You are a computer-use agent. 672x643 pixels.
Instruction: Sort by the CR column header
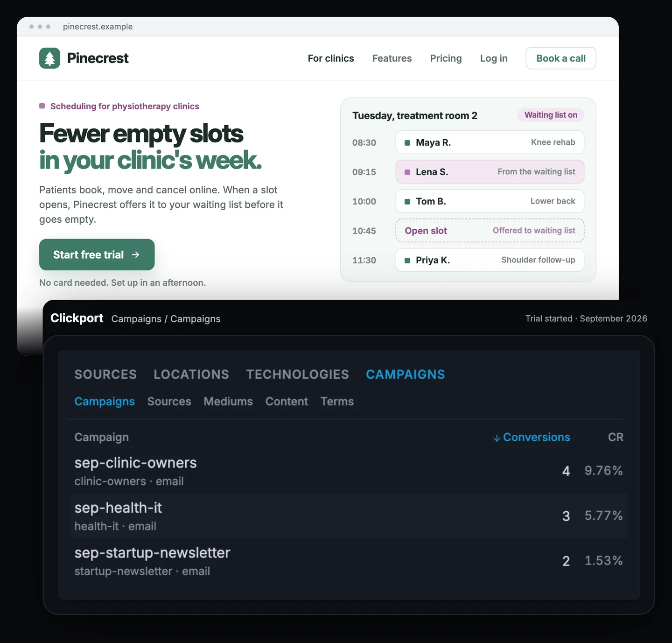click(x=616, y=438)
